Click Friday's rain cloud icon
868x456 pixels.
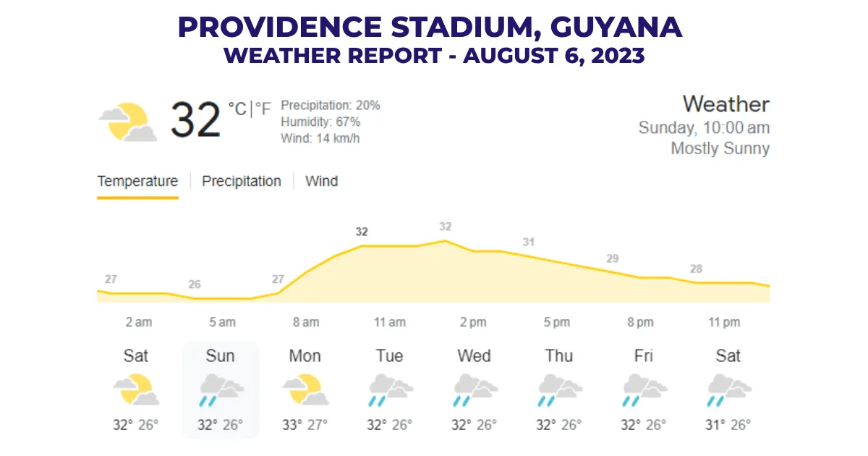[x=644, y=389]
